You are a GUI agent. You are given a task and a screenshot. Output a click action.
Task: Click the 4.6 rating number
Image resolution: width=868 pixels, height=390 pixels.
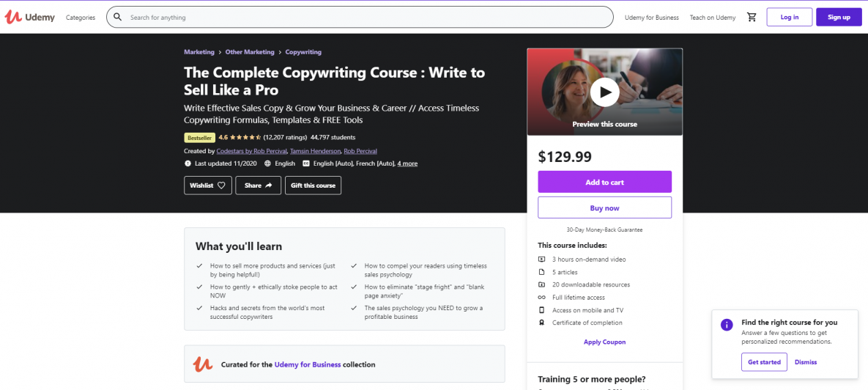(223, 137)
